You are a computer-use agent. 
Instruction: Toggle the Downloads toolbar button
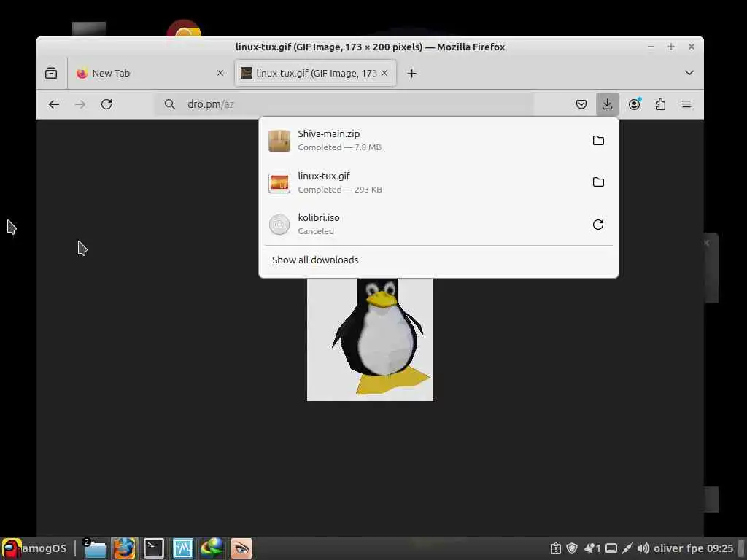[608, 104]
